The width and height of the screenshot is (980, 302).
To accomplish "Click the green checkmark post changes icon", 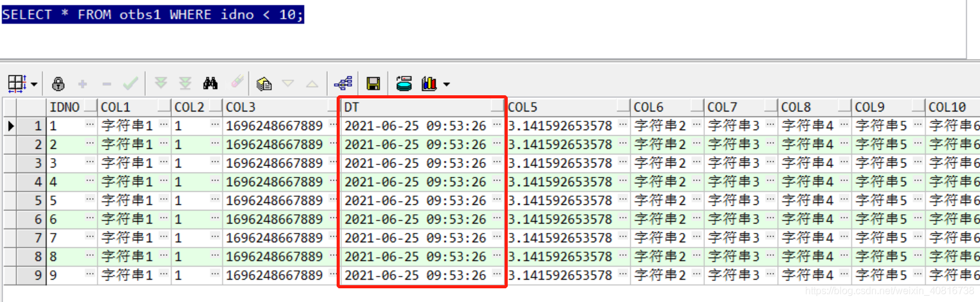I will 131,83.
